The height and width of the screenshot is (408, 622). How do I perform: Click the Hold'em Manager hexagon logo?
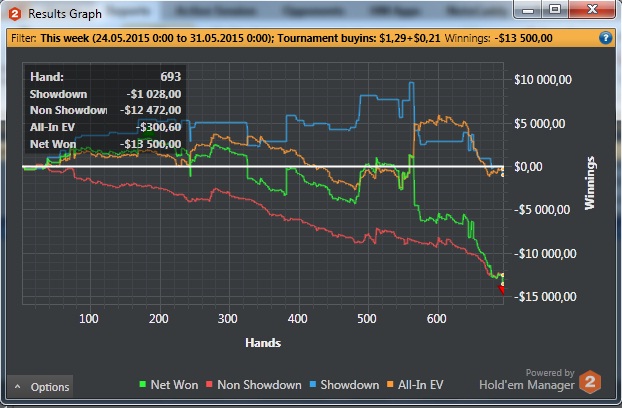click(x=590, y=382)
